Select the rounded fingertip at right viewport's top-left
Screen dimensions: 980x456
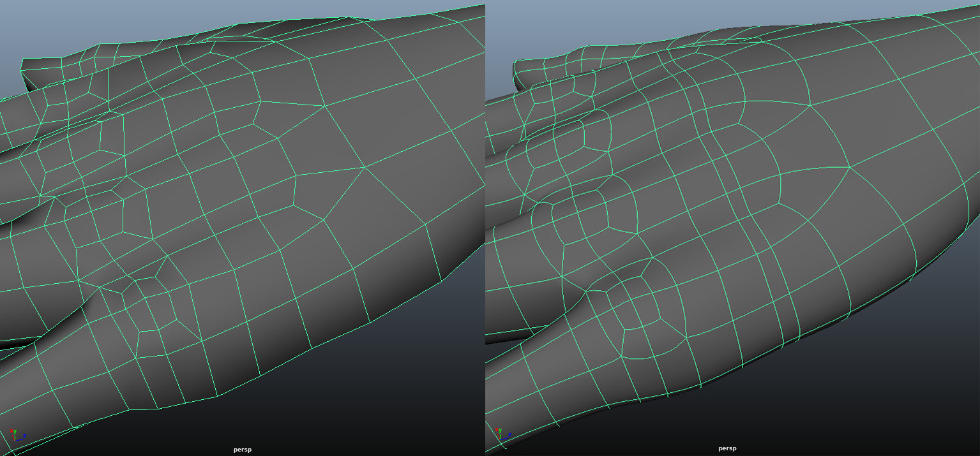536,69
